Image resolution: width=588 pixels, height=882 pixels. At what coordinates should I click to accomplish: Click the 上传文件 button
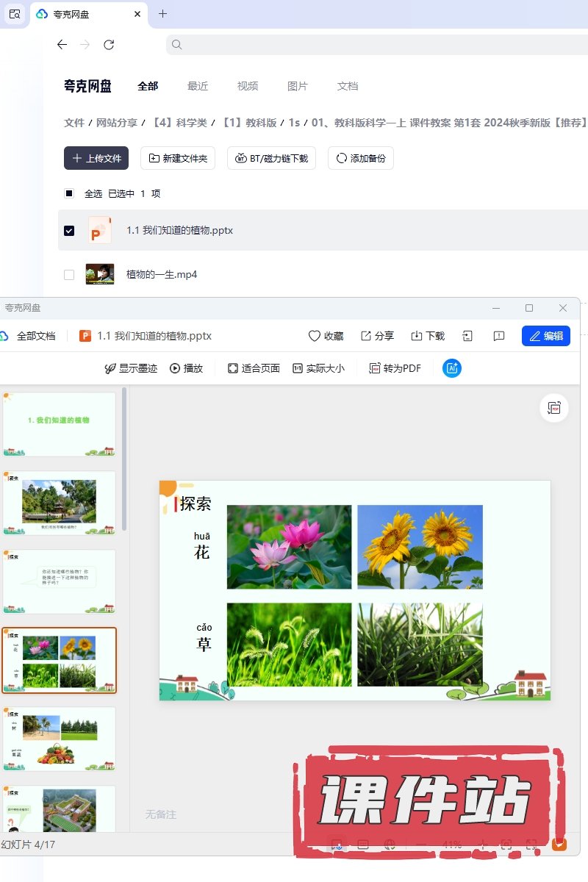[96, 158]
